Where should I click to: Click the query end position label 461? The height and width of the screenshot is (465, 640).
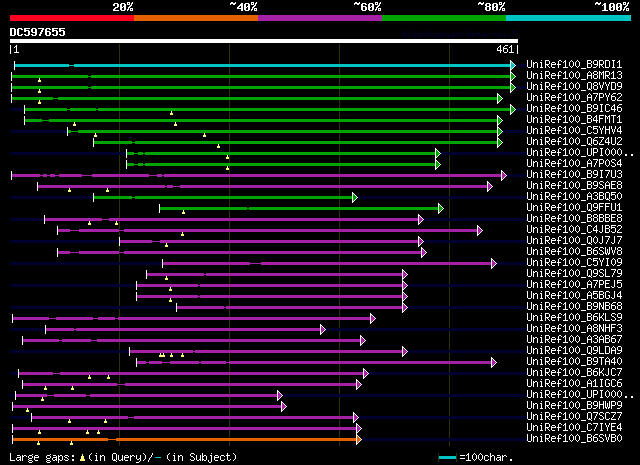(x=505, y=49)
